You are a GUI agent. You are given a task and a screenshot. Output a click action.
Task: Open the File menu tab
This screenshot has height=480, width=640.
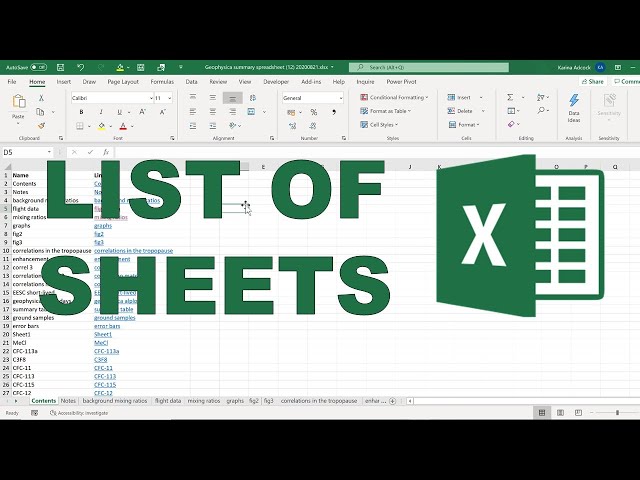(x=12, y=82)
